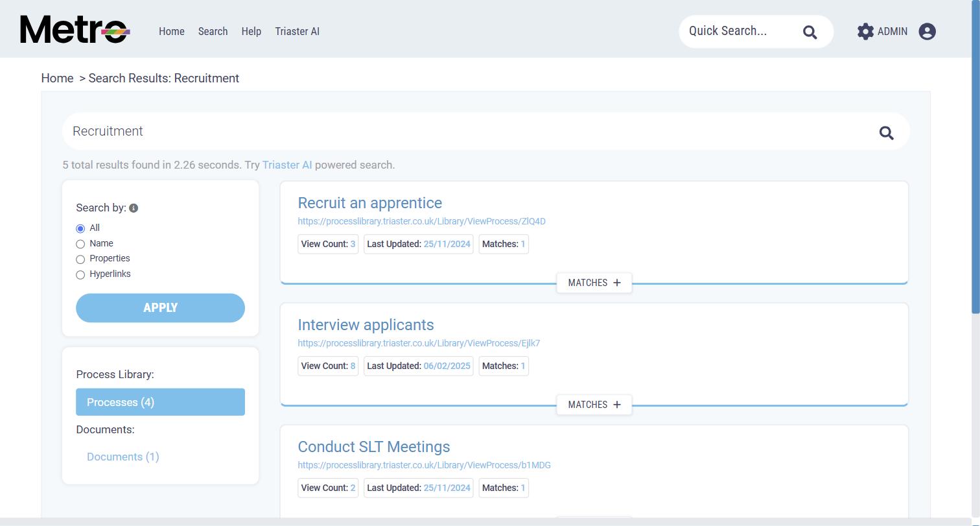
Task: Click the Triaster AI powered search link
Action: pyautogui.click(x=287, y=165)
